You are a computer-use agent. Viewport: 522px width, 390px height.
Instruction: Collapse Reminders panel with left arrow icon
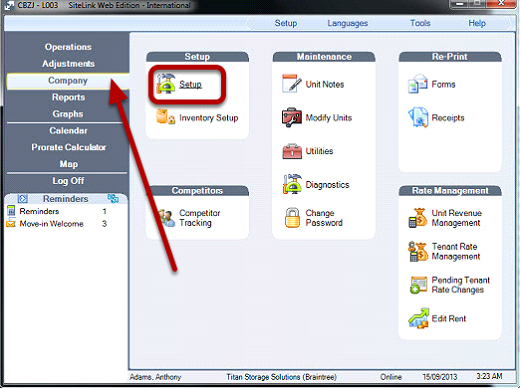pyautogui.click(x=23, y=199)
